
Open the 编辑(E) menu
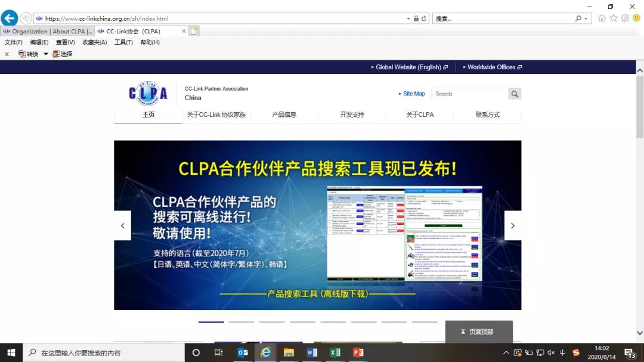tap(39, 42)
